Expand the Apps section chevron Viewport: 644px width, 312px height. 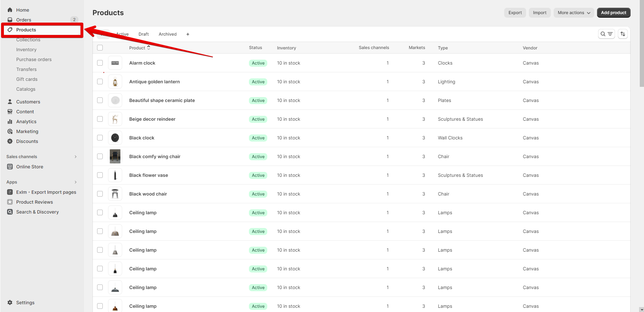[76, 182]
